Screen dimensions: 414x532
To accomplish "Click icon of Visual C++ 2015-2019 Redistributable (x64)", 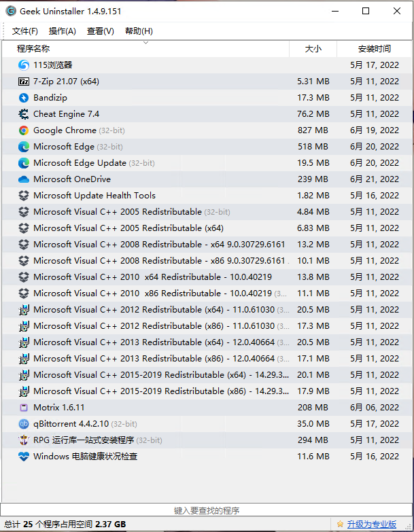I will pyautogui.click(x=24, y=375).
